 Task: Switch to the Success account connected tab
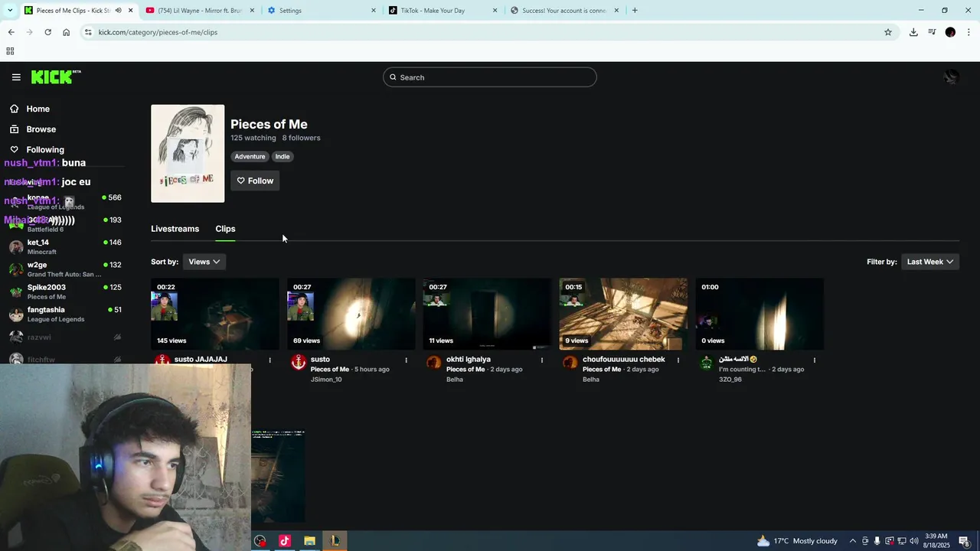pos(565,11)
